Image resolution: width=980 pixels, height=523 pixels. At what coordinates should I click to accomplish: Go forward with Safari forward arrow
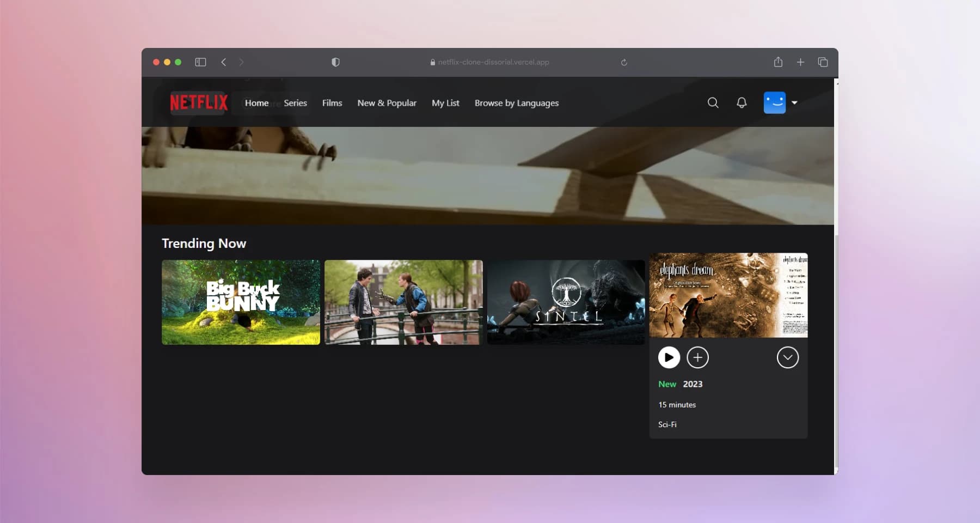pyautogui.click(x=241, y=62)
